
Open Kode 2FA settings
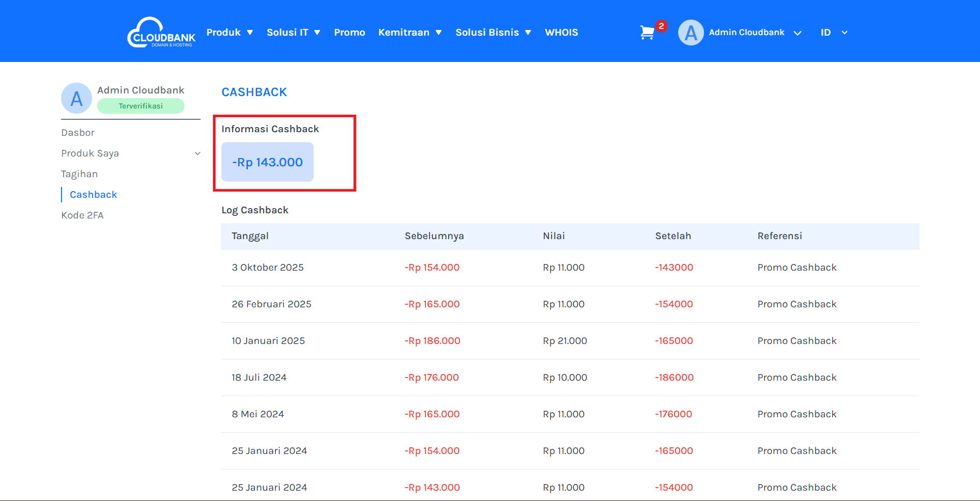point(83,215)
